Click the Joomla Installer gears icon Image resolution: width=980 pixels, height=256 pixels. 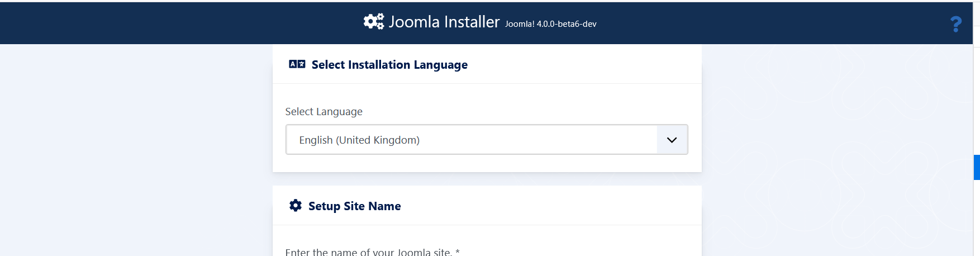(374, 22)
